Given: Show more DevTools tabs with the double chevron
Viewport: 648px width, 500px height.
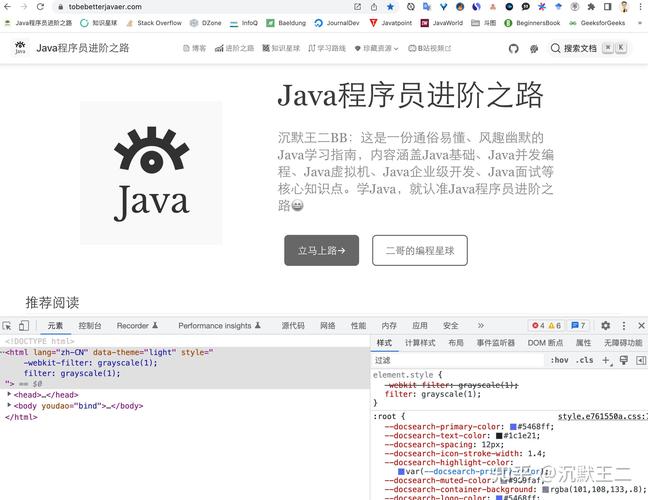Looking at the screenshot, I should coord(481,326).
